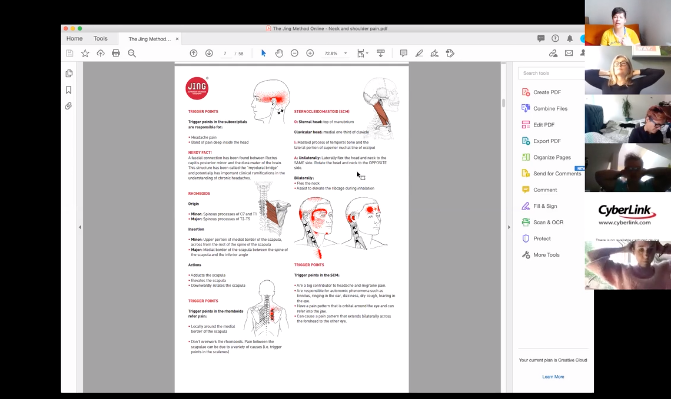Click the upload to cloud icon

click(100, 53)
